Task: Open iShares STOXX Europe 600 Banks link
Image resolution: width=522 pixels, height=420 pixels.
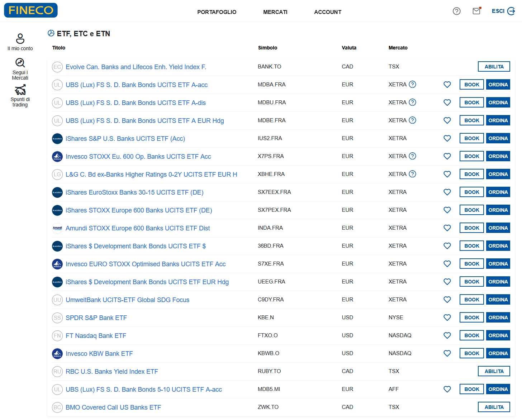Action: coord(139,210)
